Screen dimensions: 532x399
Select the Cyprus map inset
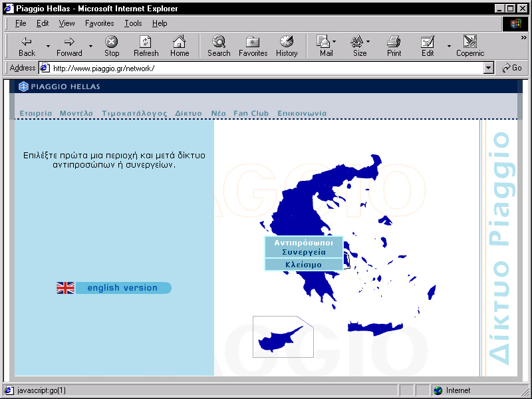pyautogui.click(x=283, y=336)
